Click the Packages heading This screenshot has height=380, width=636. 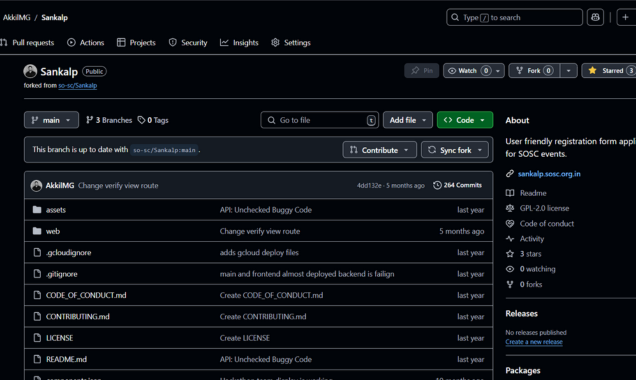(x=523, y=371)
